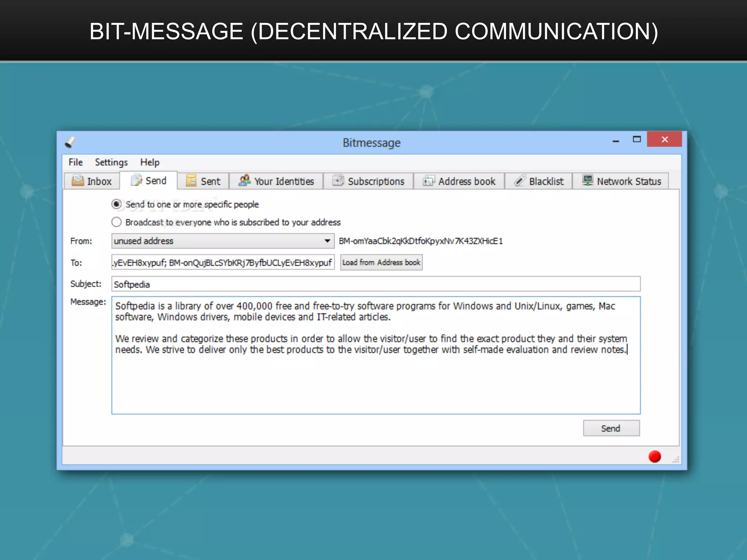Click the Send button
Viewport: 747px width, 560px height.
pyautogui.click(x=611, y=428)
